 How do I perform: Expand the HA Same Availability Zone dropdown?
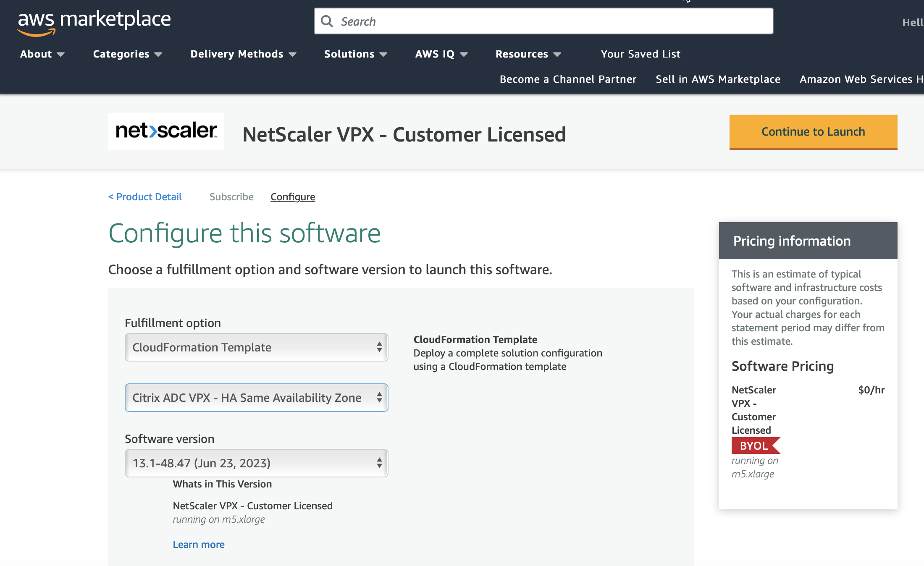[x=257, y=397]
